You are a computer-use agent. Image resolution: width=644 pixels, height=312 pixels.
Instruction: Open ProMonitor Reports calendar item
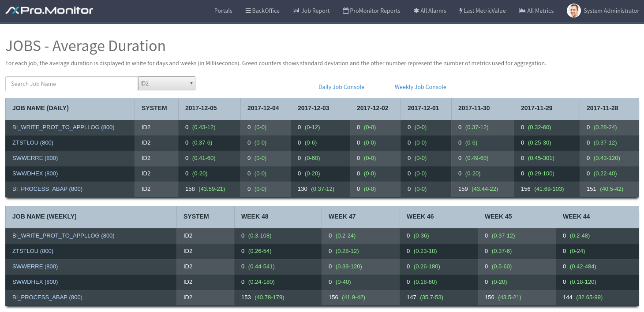point(371,11)
